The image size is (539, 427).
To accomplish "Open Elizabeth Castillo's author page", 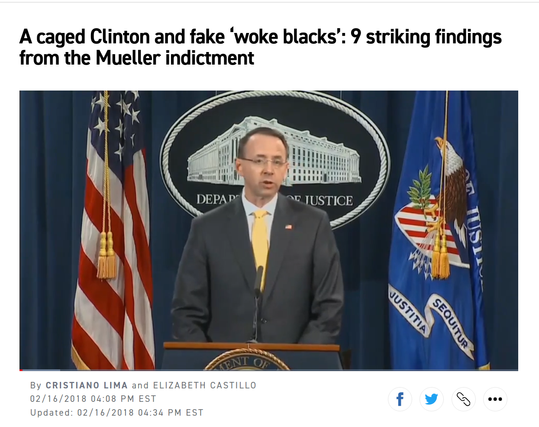I will tap(205, 385).
